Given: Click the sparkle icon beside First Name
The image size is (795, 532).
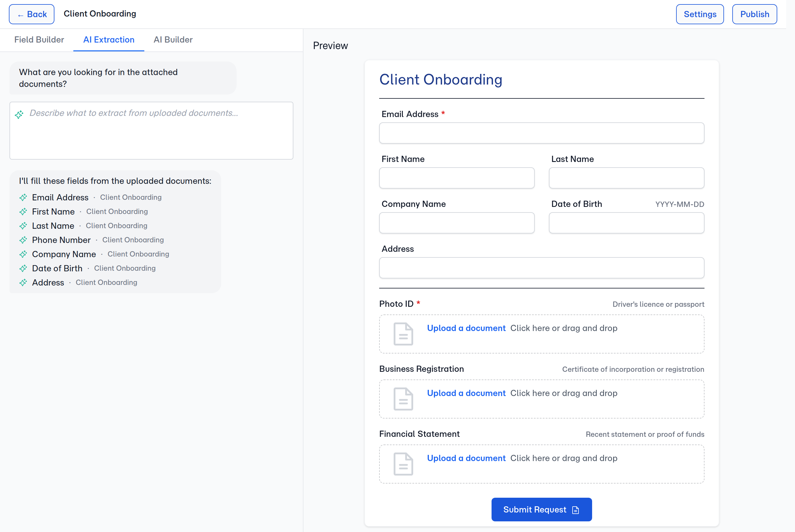Looking at the screenshot, I should 23,212.
